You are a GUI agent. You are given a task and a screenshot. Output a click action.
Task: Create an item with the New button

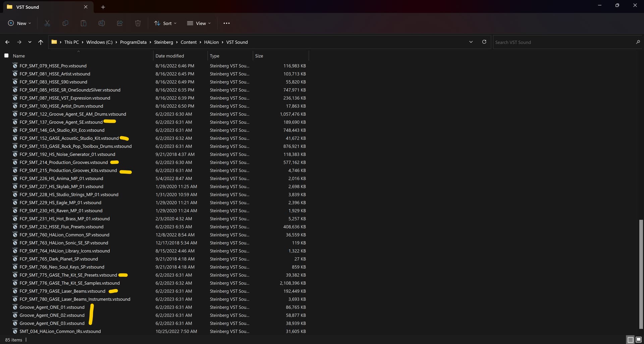[19, 23]
